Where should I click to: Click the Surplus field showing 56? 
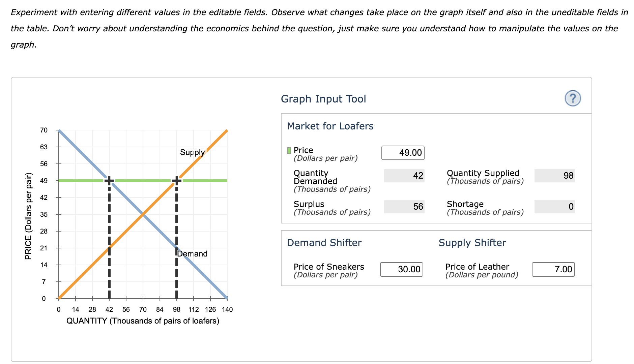404,207
